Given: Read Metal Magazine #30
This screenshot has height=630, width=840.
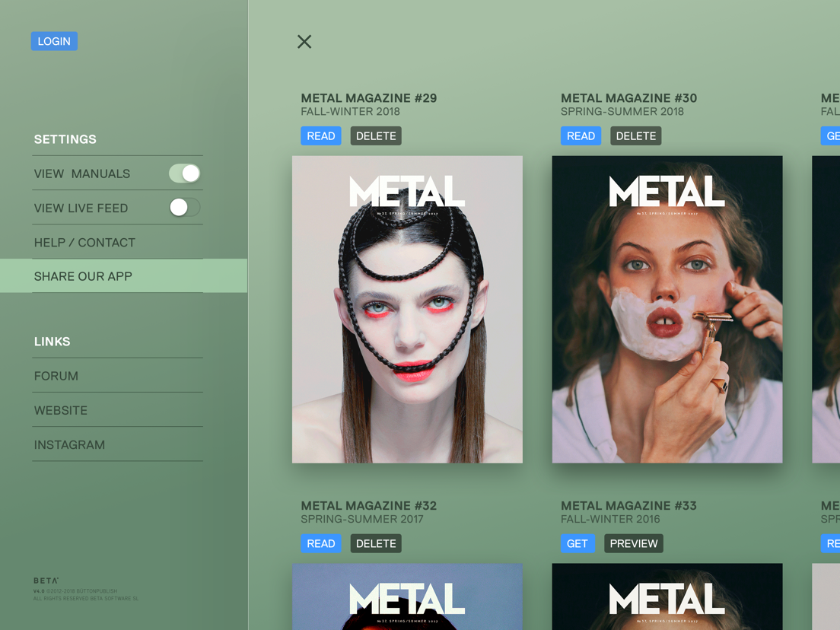Looking at the screenshot, I should pos(581,136).
